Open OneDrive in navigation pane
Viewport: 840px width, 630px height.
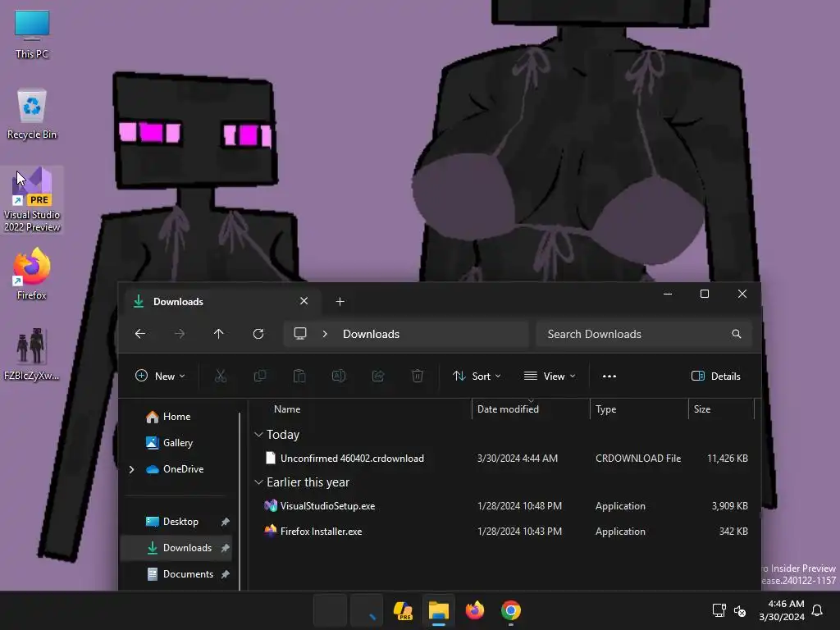point(183,468)
